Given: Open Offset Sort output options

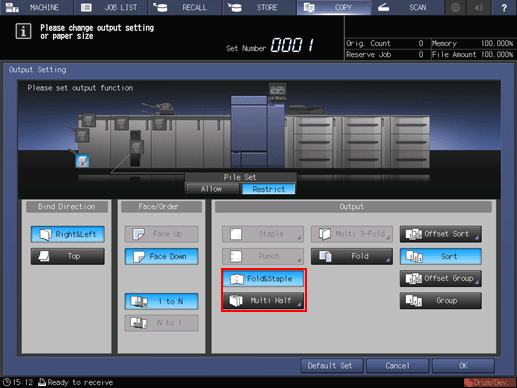Looking at the screenshot, I should 441,234.
